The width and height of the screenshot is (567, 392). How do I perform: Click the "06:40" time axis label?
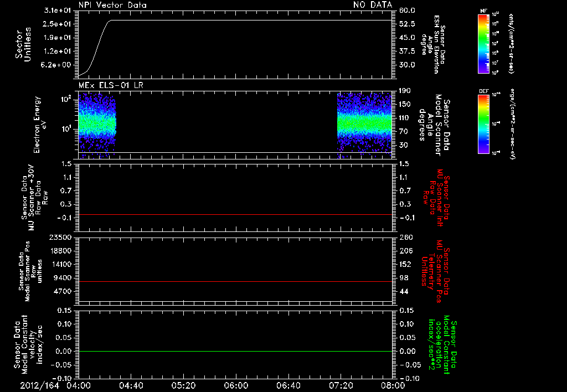[288, 385]
